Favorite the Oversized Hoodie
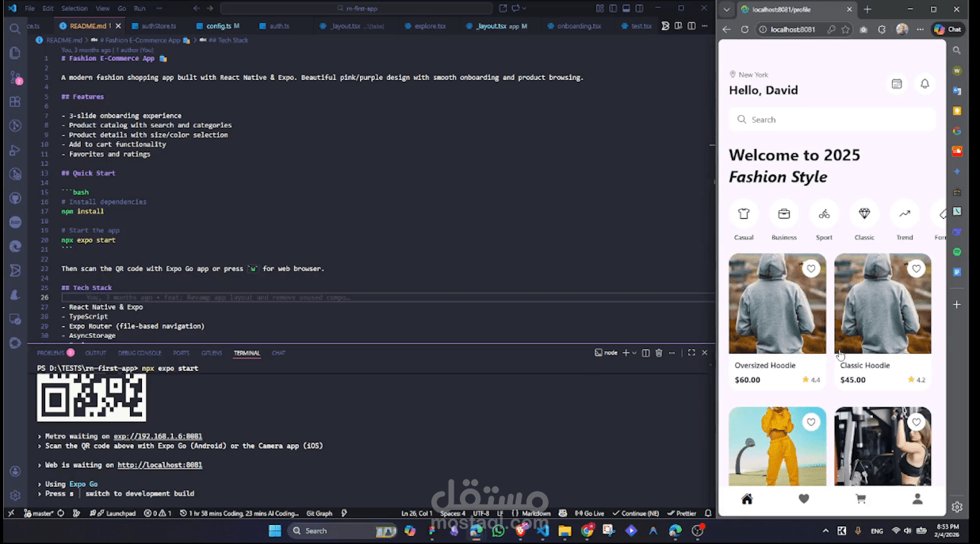This screenshot has width=980, height=544. tap(810, 269)
